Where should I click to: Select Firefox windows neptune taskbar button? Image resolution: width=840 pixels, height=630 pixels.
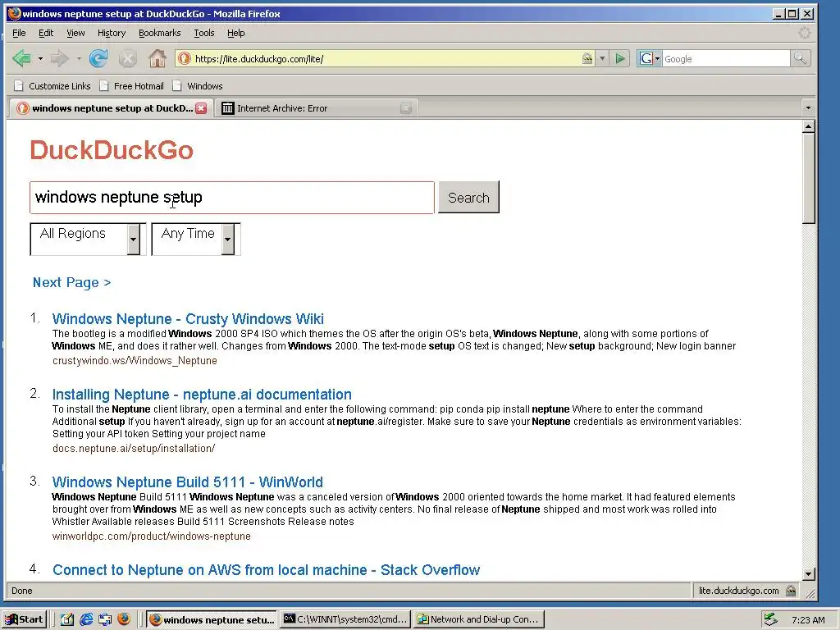(x=212, y=620)
